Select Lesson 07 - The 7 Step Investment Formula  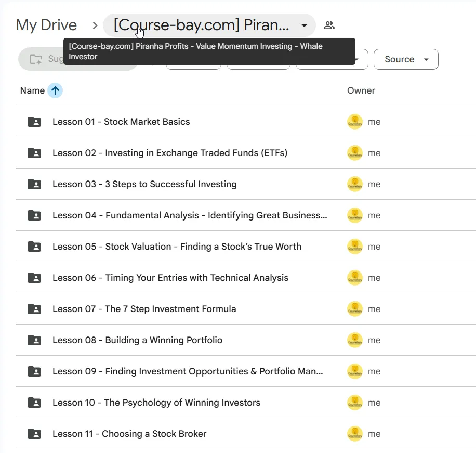coord(144,309)
